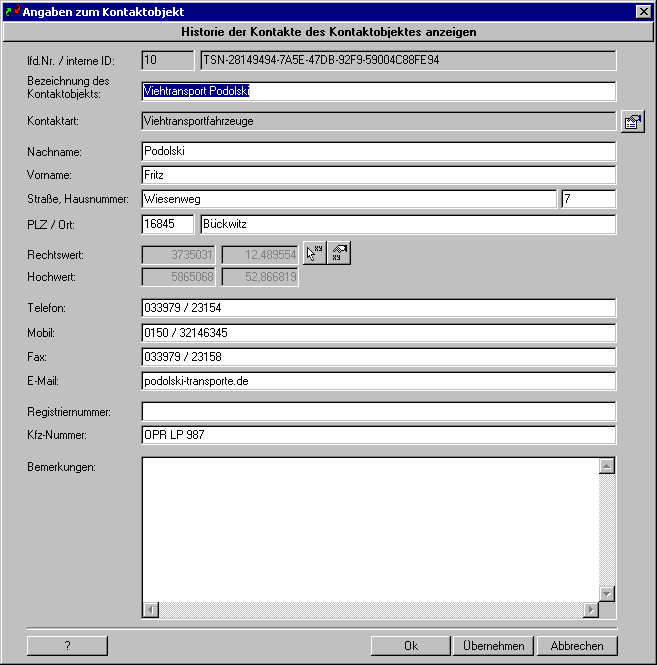Confirm with the Ok button
Image resolution: width=657 pixels, height=665 pixels.
411,645
